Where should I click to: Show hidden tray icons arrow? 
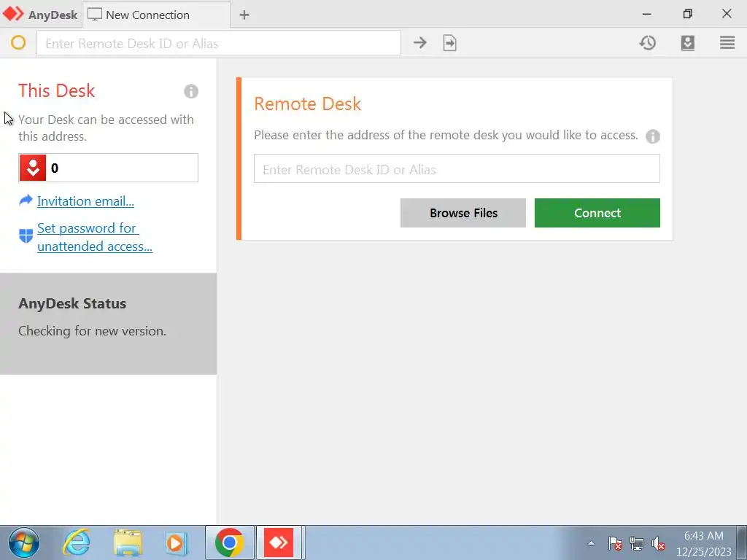pos(591,542)
